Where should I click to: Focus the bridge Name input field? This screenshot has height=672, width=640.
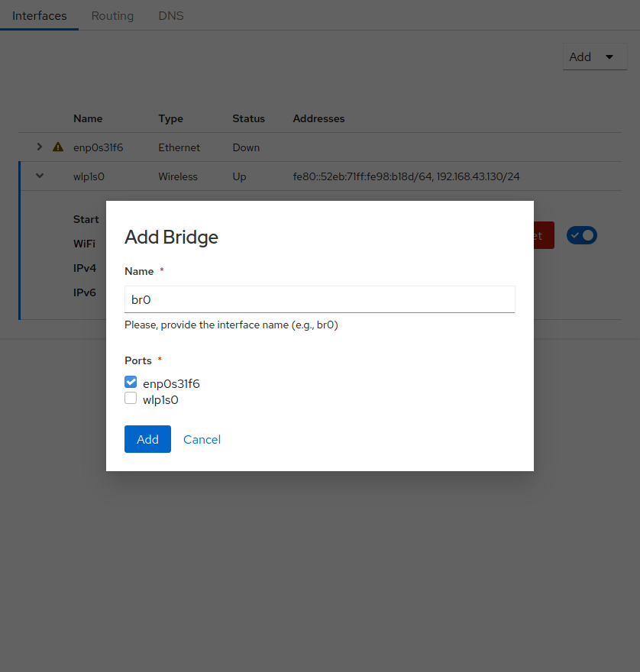pyautogui.click(x=319, y=299)
